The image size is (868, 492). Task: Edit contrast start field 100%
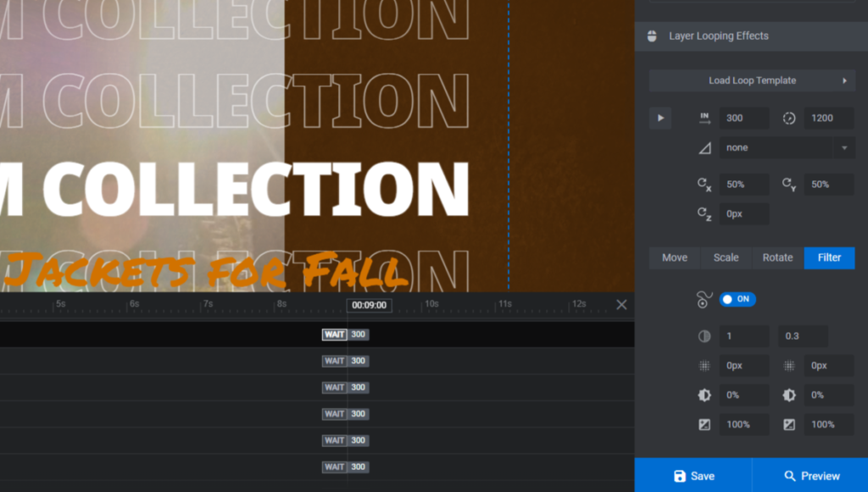(x=744, y=424)
